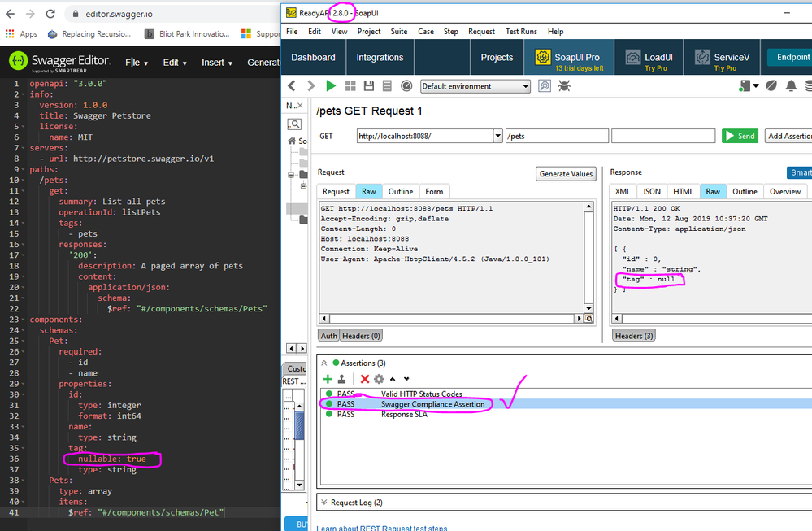Reload the browser page

point(50,14)
